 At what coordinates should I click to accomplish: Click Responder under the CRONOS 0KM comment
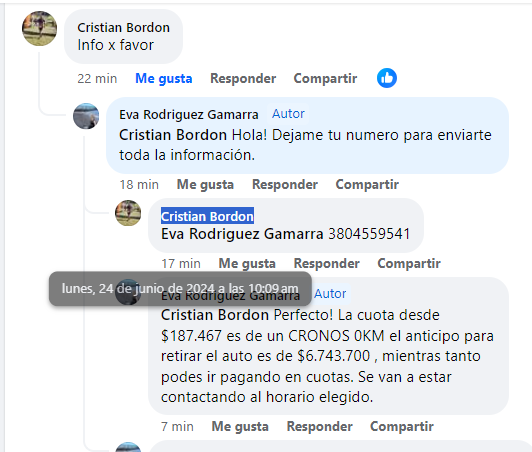[319, 426]
